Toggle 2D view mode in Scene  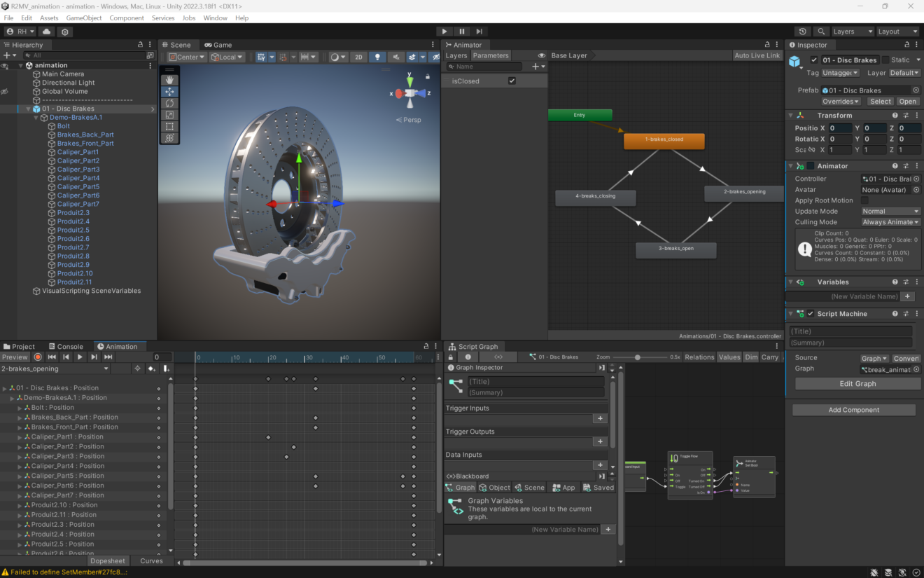coord(358,57)
